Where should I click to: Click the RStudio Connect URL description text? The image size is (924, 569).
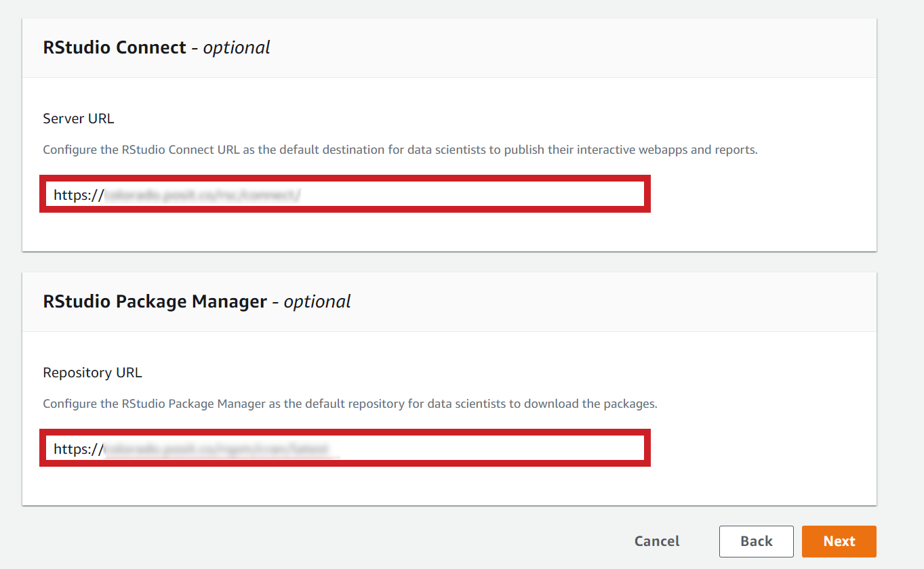(400, 150)
